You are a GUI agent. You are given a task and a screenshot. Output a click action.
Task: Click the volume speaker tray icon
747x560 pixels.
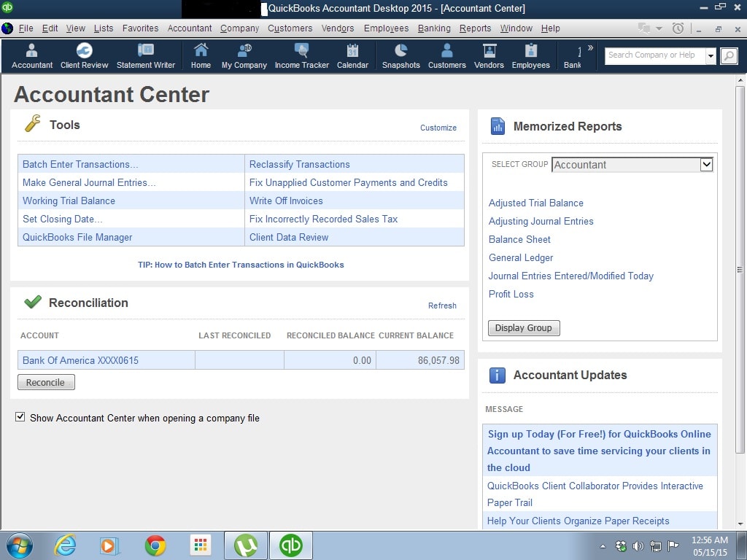pyautogui.click(x=638, y=546)
